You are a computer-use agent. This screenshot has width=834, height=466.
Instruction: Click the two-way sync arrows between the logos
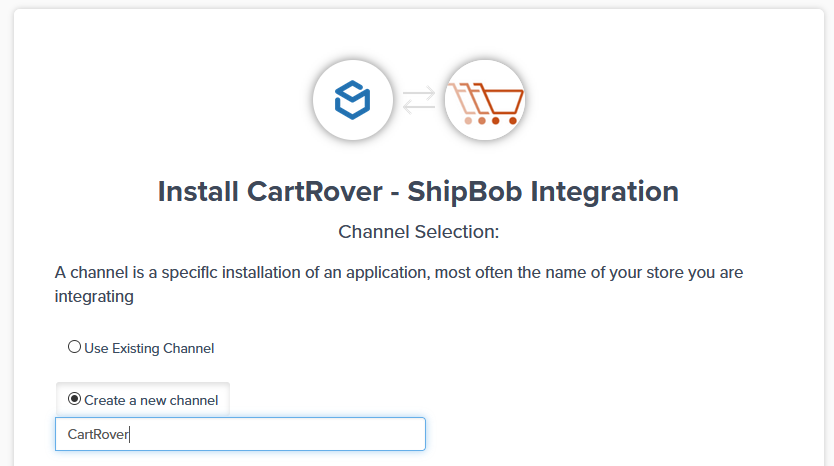coord(419,100)
